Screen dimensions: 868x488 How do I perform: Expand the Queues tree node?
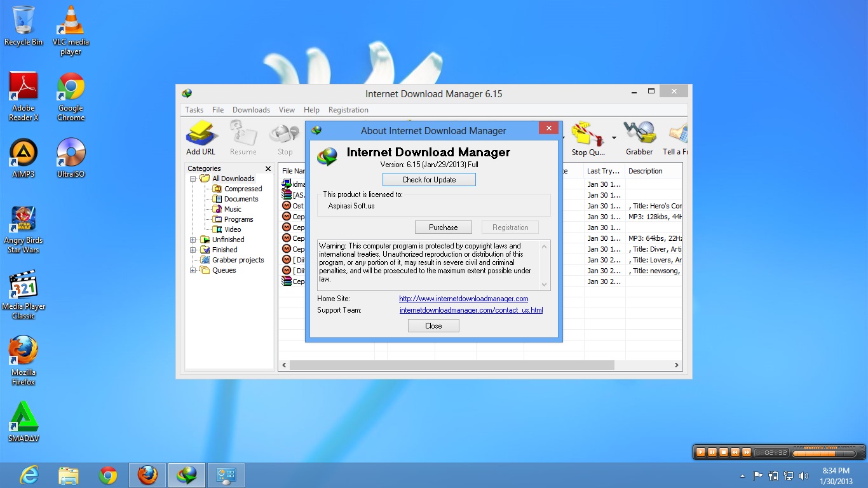tap(193, 270)
